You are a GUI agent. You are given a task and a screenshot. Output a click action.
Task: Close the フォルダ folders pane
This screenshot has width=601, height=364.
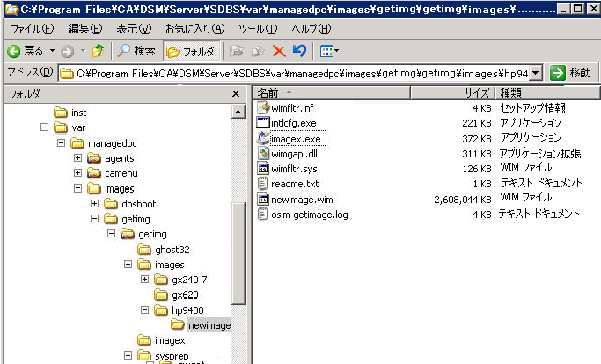click(x=236, y=94)
